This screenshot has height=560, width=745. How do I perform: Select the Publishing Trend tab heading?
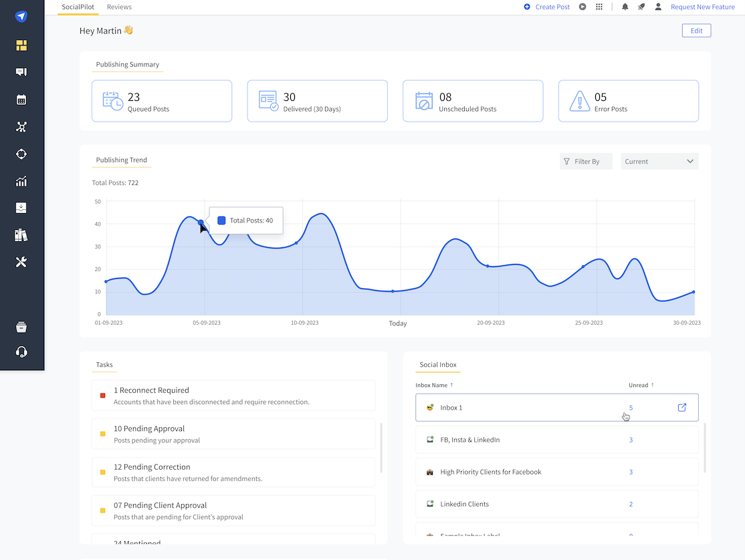(122, 160)
